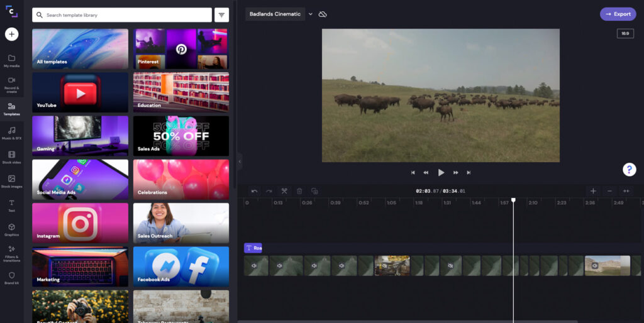Delete selected clip with trash icon
This screenshot has height=323, width=644.
click(x=299, y=191)
